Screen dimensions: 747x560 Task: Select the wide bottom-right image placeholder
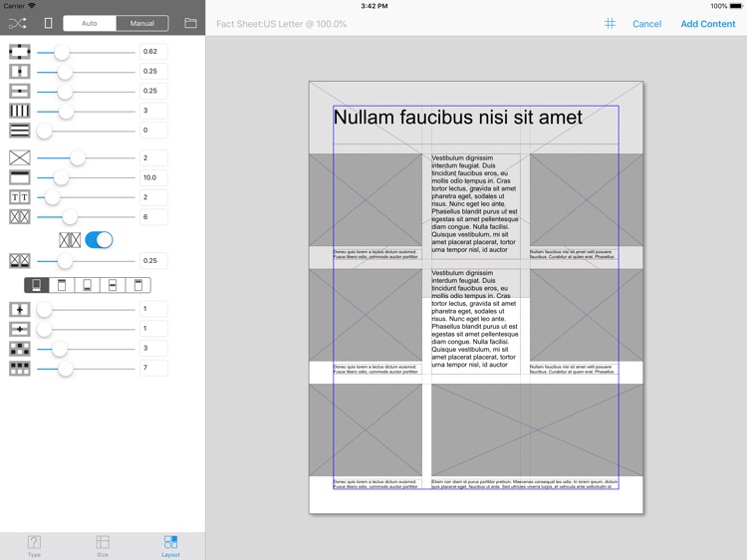[538, 429]
